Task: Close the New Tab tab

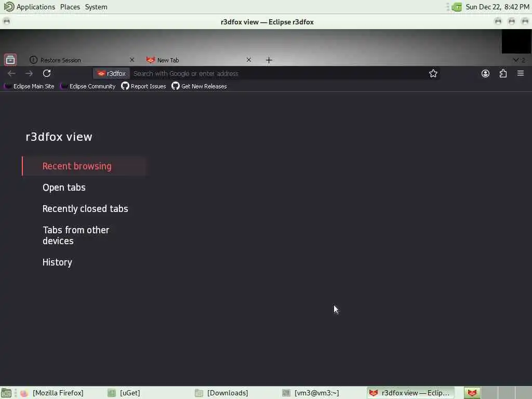Action: (x=249, y=60)
